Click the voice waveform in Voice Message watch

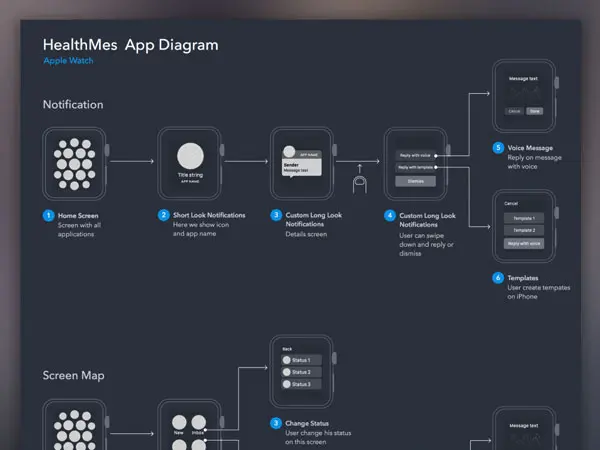pyautogui.click(x=524, y=92)
